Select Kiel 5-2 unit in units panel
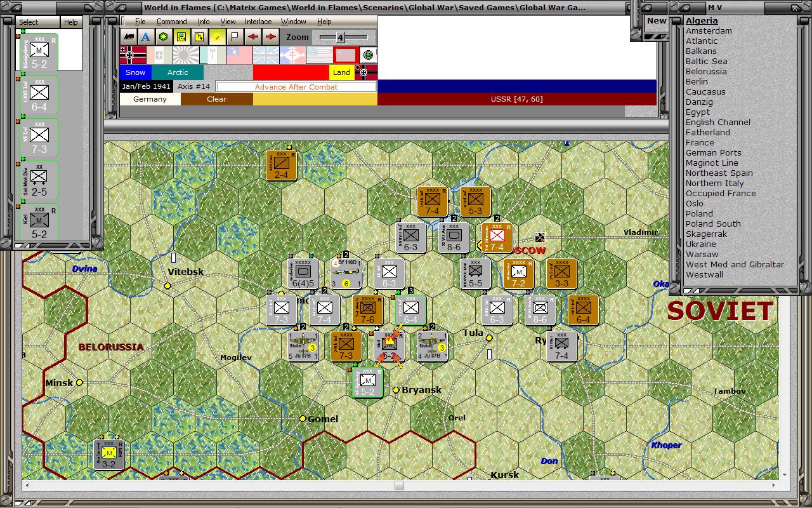Image resolution: width=812 pixels, height=508 pixels. [39, 222]
